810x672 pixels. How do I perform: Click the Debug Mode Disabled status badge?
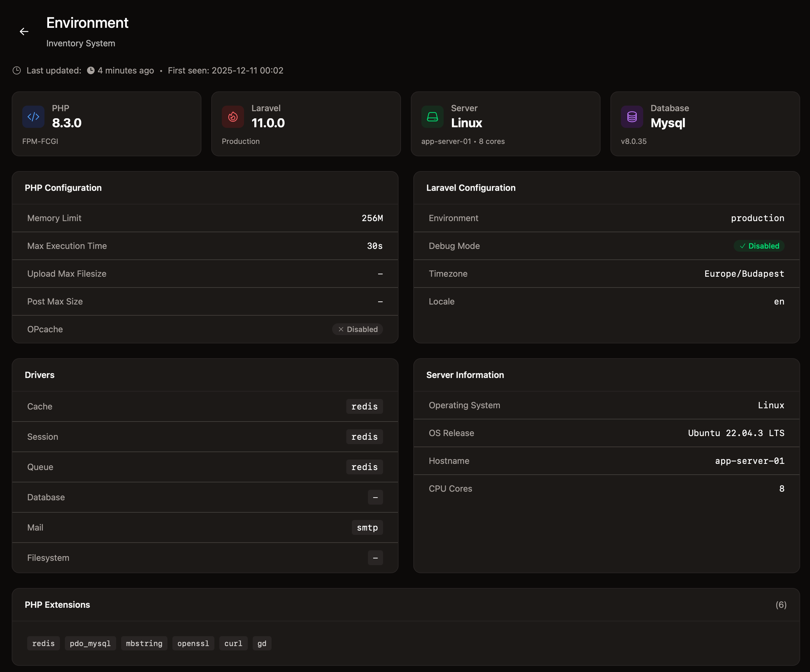pyautogui.click(x=759, y=246)
